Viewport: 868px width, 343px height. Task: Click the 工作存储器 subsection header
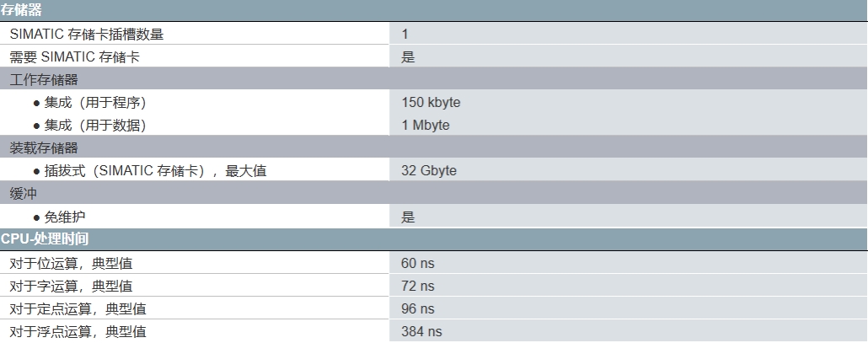click(44, 80)
